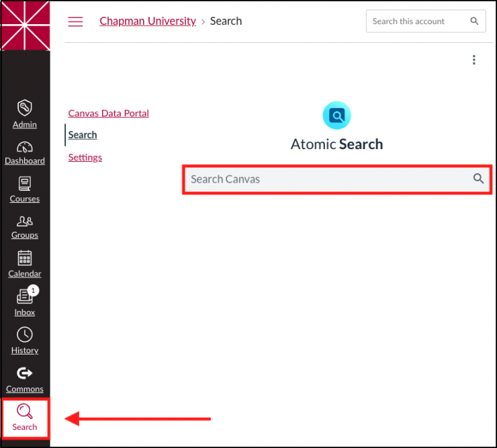Open the Groups sidebar icon
497x448 pixels.
[x=25, y=226]
